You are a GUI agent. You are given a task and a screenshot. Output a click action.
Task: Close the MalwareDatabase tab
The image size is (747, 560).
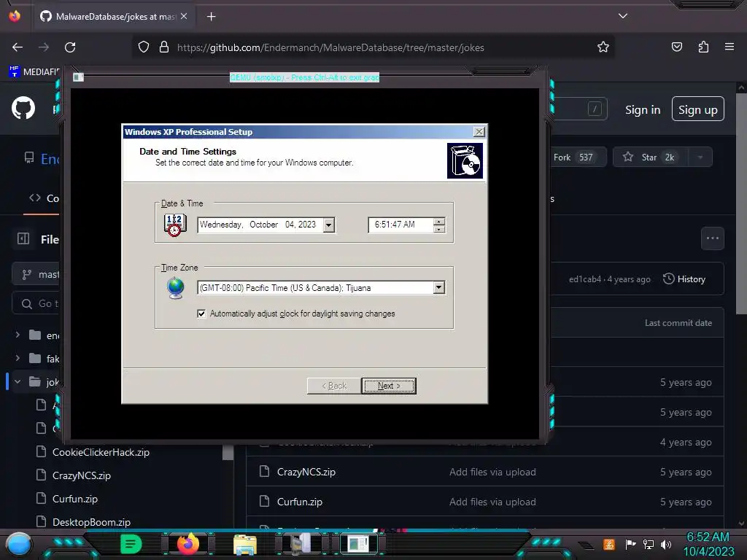click(x=184, y=16)
